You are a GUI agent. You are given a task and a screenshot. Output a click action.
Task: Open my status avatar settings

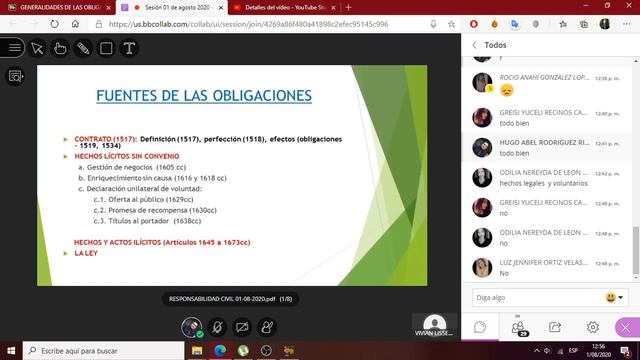(192, 327)
